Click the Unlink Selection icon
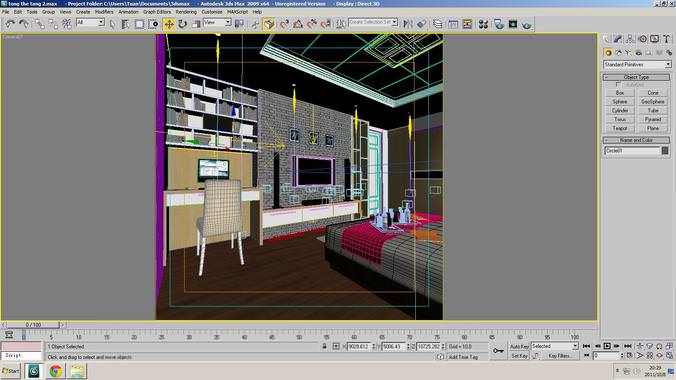The height and width of the screenshot is (380, 676). coord(53,24)
